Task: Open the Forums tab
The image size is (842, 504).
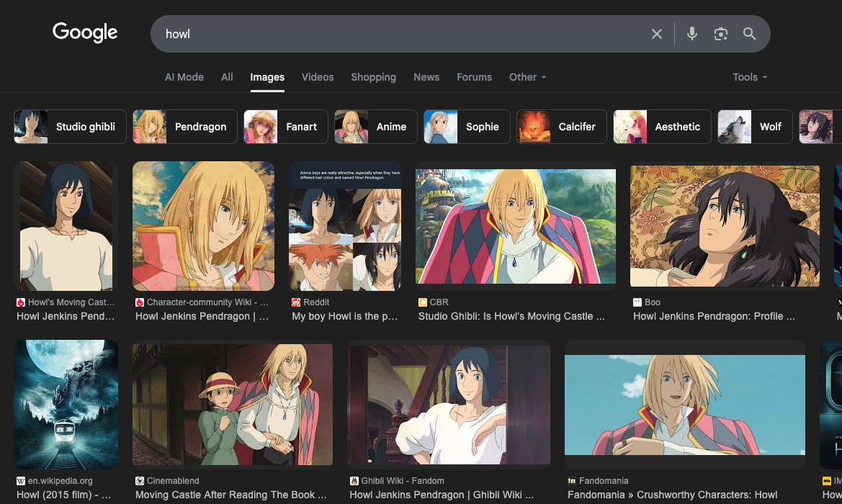Action: [474, 77]
